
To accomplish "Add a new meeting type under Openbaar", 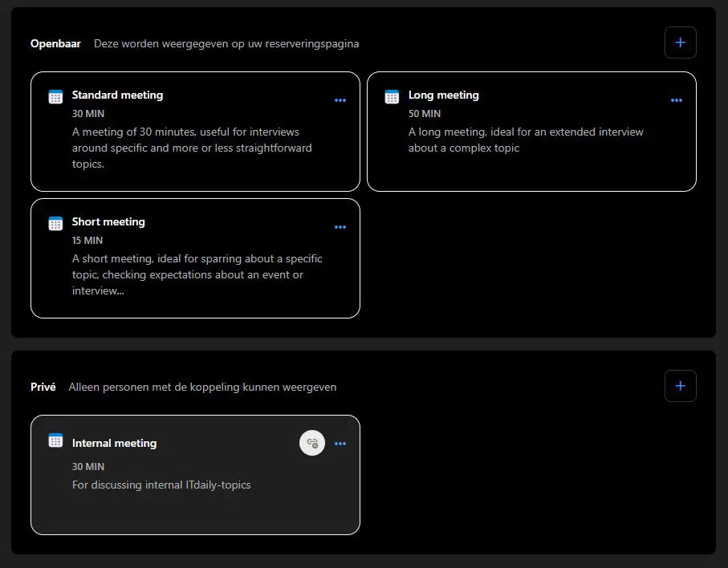I will coord(680,43).
